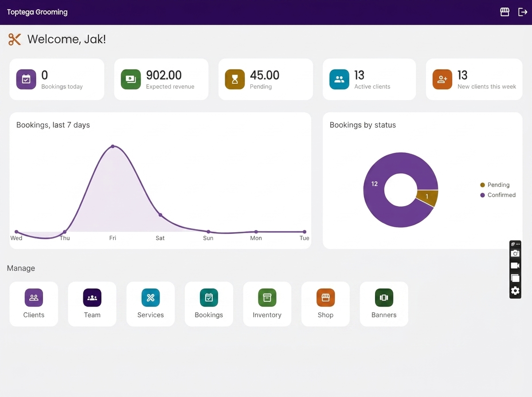
Task: Click the camera screenshot tool icon
Action: click(515, 253)
